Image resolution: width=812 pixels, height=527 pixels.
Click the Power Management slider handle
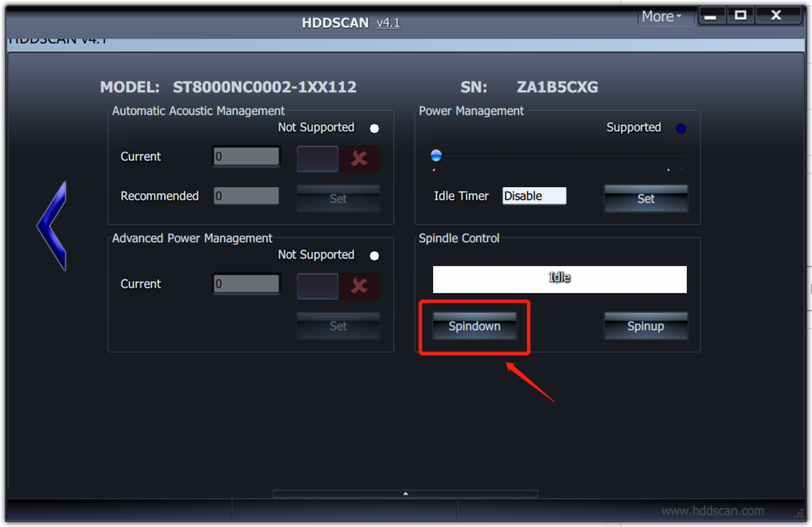click(436, 155)
